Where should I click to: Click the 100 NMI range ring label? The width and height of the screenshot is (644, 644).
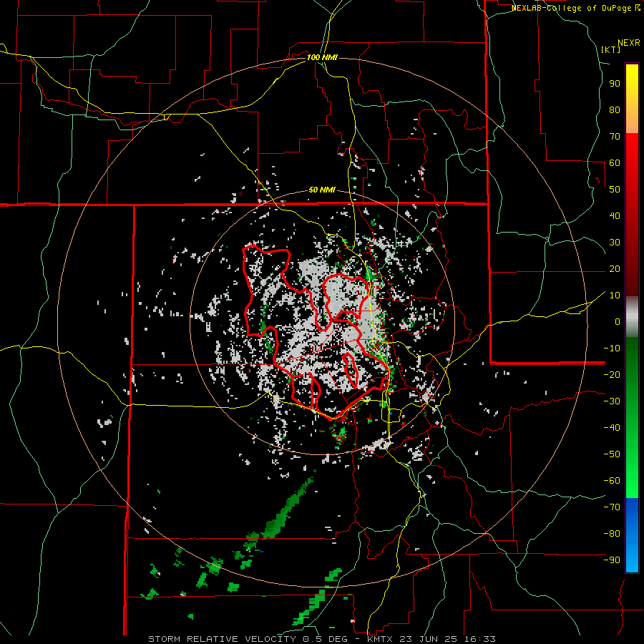click(322, 57)
